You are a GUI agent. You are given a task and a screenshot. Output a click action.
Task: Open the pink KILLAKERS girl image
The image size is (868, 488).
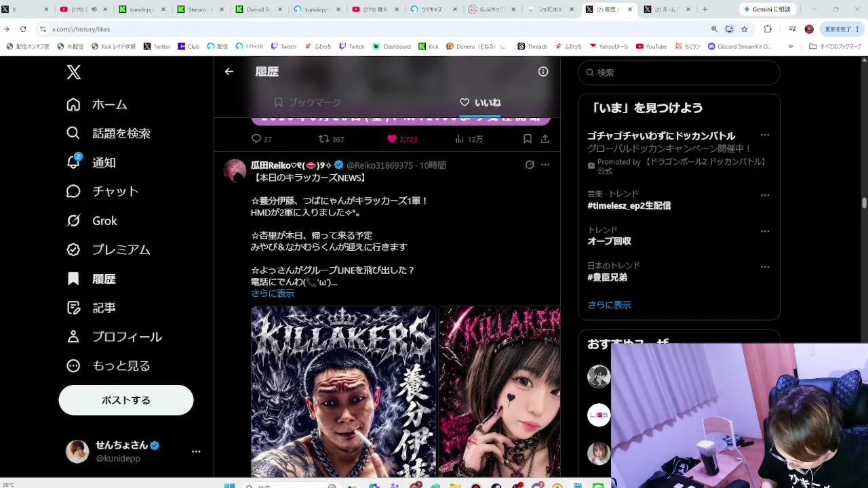(500, 392)
